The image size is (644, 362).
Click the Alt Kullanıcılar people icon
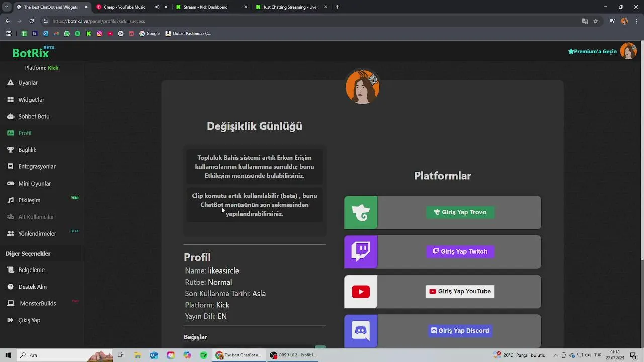tap(10, 217)
